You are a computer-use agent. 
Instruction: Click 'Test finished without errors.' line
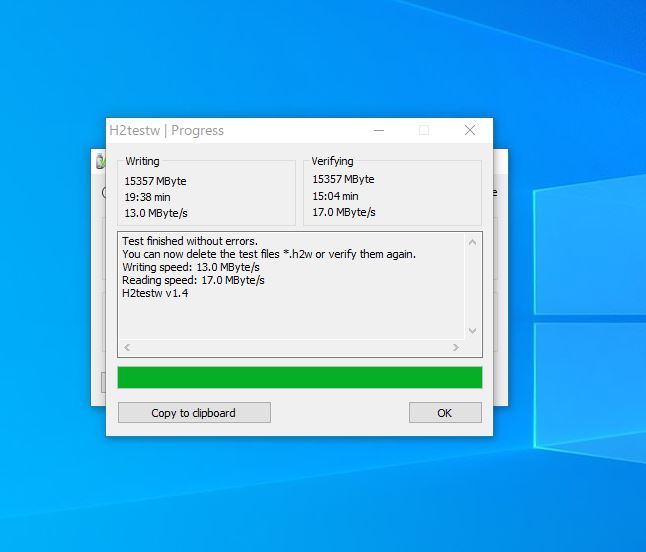coord(190,241)
